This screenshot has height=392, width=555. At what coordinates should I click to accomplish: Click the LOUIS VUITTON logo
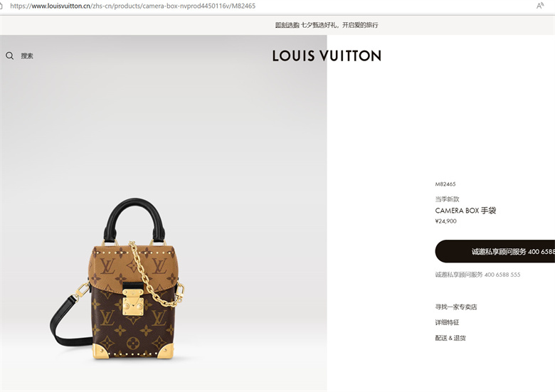tap(327, 55)
